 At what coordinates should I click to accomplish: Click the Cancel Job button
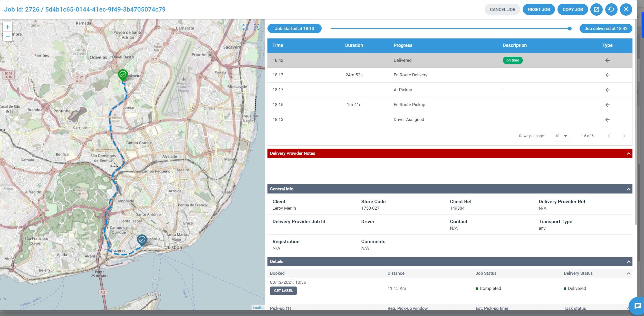[502, 9]
